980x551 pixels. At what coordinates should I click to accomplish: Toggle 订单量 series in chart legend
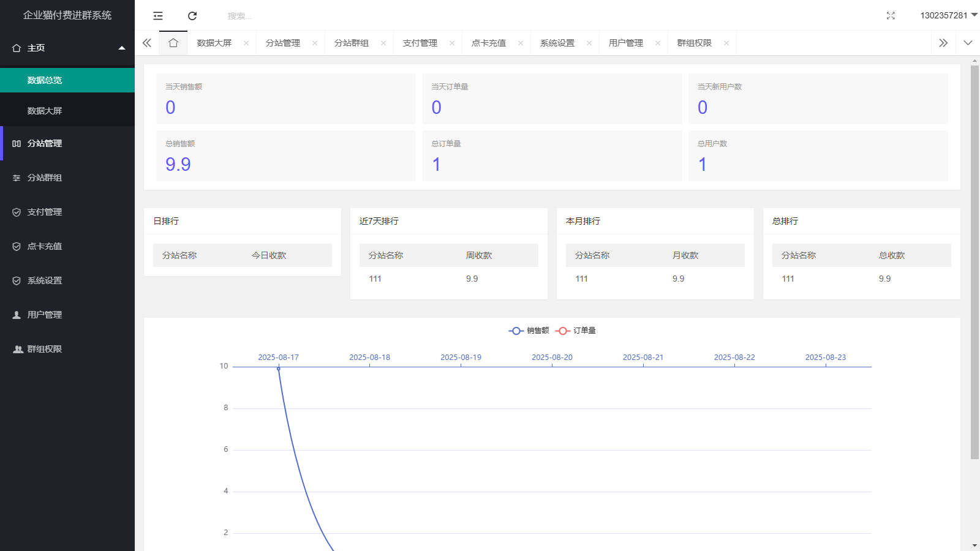(576, 331)
